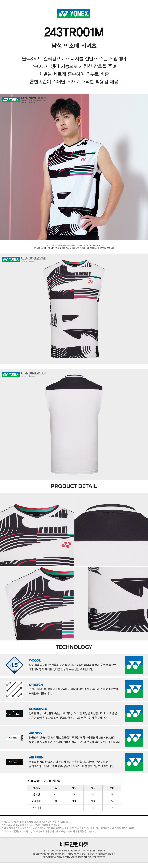This screenshot has width=148, height=868.
Task: Open the collar back detail photo
Action: click(111, 529)
